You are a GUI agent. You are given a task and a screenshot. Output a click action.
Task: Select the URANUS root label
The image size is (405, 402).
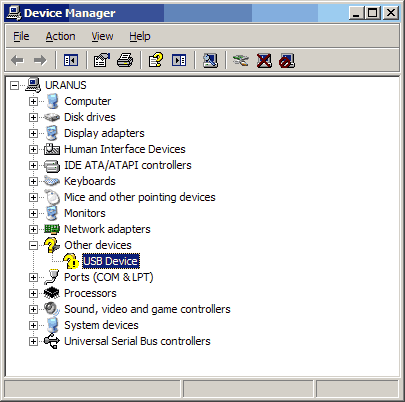[66, 85]
